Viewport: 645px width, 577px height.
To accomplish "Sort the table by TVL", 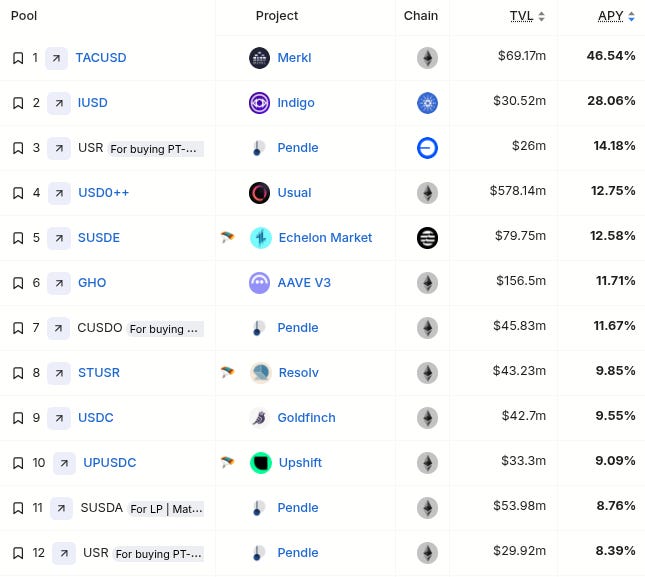I will click(527, 16).
